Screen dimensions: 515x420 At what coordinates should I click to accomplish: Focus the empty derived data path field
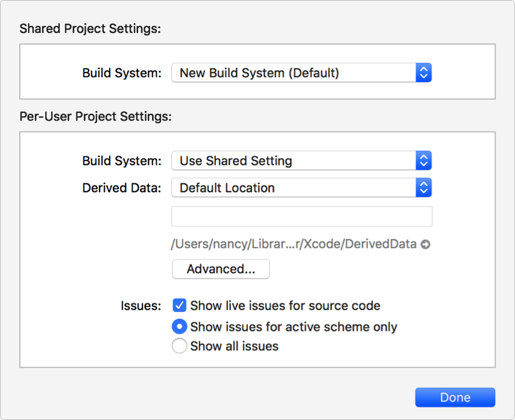(302, 216)
